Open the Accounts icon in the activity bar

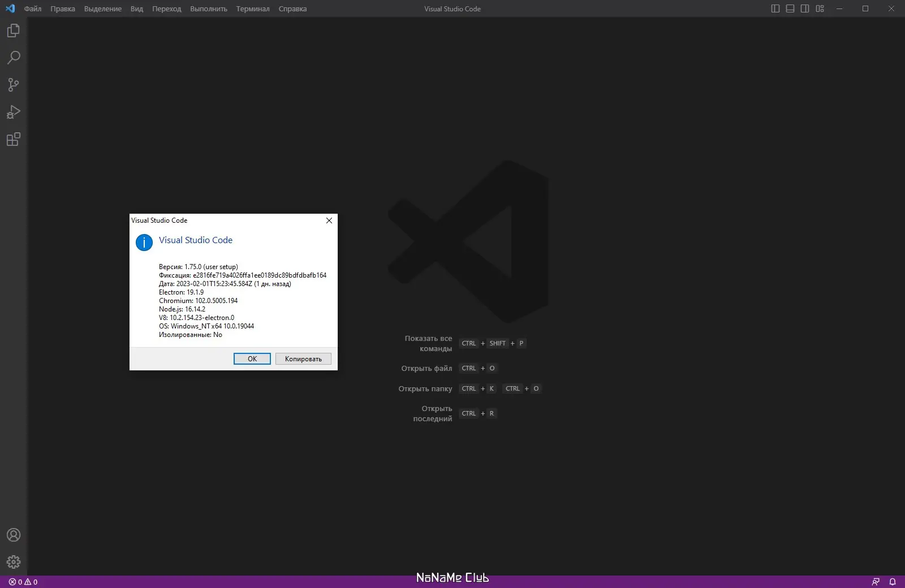[x=14, y=535]
